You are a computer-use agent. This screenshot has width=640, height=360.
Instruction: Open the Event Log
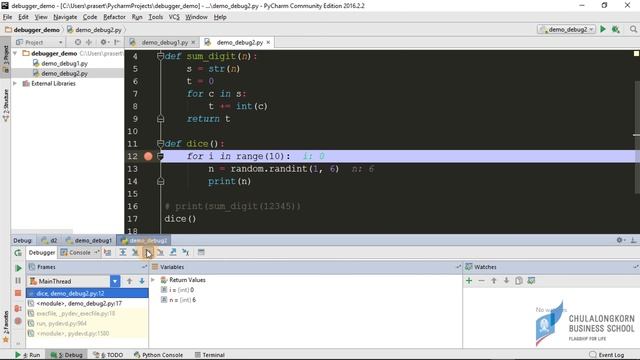tap(607, 355)
